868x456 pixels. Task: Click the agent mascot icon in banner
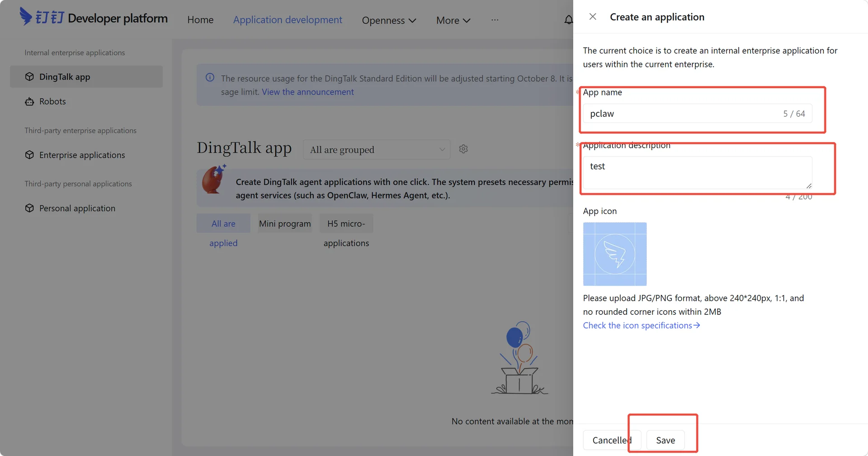coord(213,179)
